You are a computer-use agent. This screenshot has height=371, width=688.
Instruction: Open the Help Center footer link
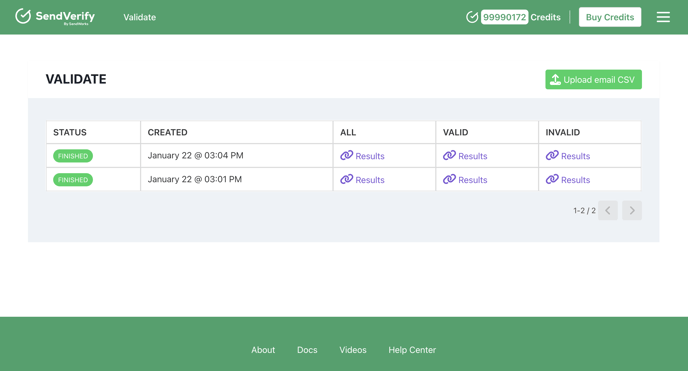pos(412,350)
